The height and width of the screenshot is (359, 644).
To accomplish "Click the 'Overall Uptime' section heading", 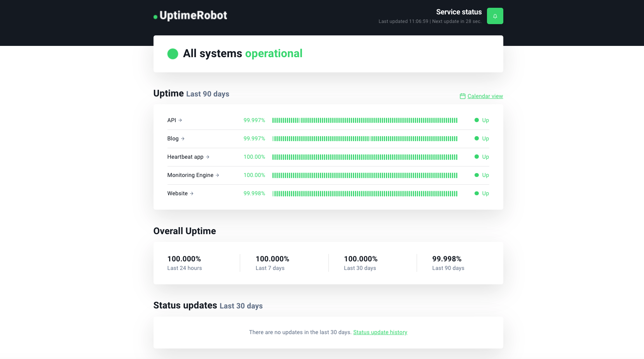I will tap(185, 231).
